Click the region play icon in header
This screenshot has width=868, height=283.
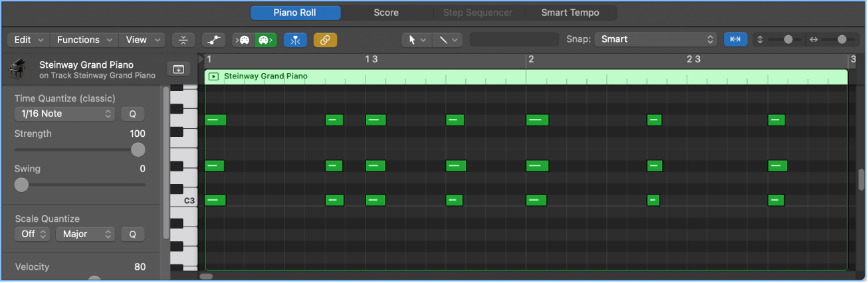tap(213, 76)
